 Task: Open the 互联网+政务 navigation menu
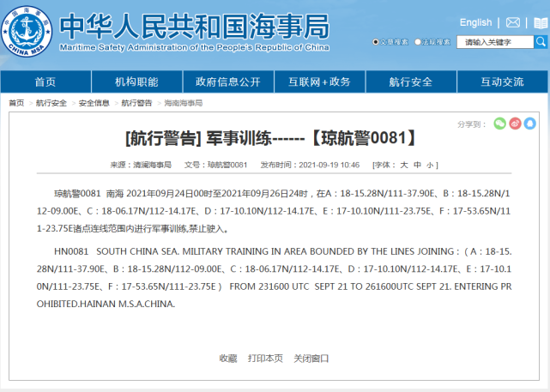(319, 81)
